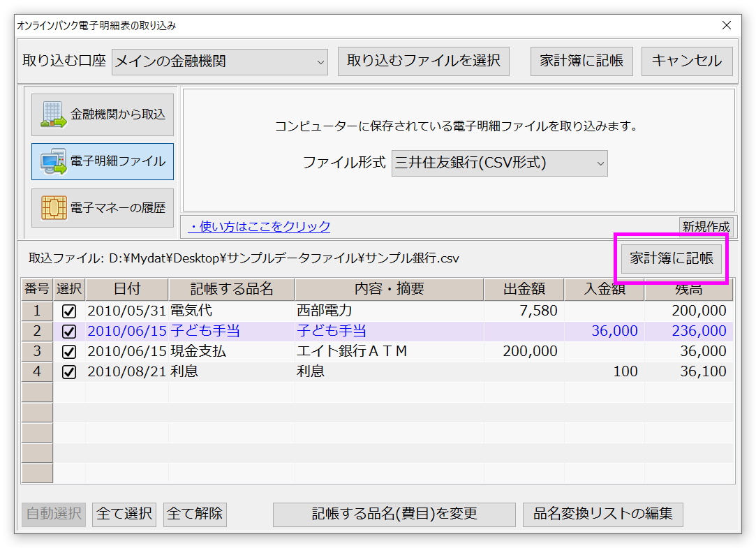Image resolution: width=756 pixels, height=548 pixels.
Task: Open the 使い方はここをクリック help link
Action: [x=259, y=226]
